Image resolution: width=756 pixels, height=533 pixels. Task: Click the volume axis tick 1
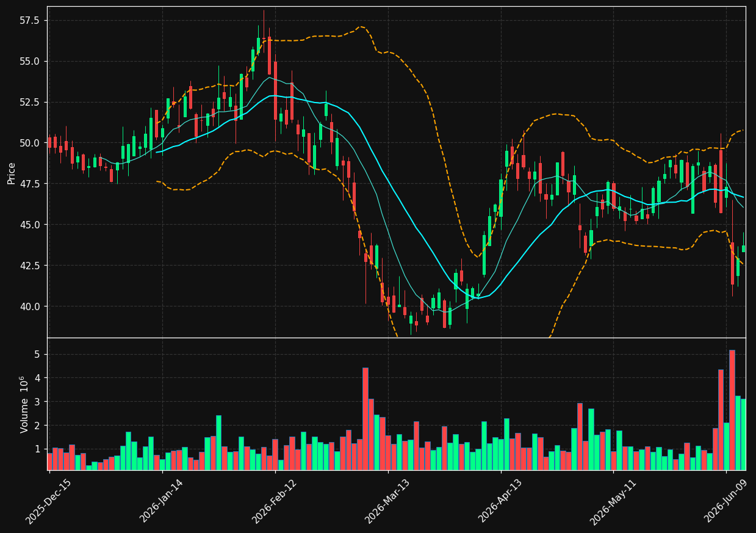tap(37, 449)
